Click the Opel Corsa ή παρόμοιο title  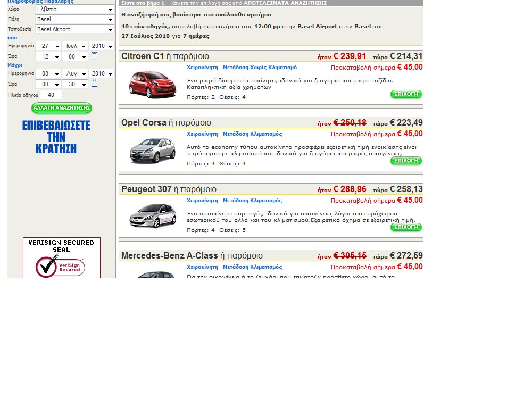[x=166, y=123]
